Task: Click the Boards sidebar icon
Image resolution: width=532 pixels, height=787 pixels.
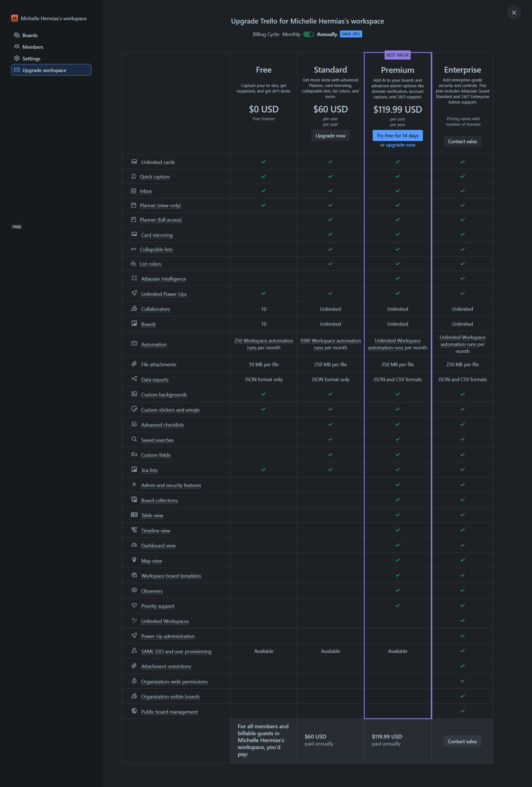Action: tap(17, 35)
